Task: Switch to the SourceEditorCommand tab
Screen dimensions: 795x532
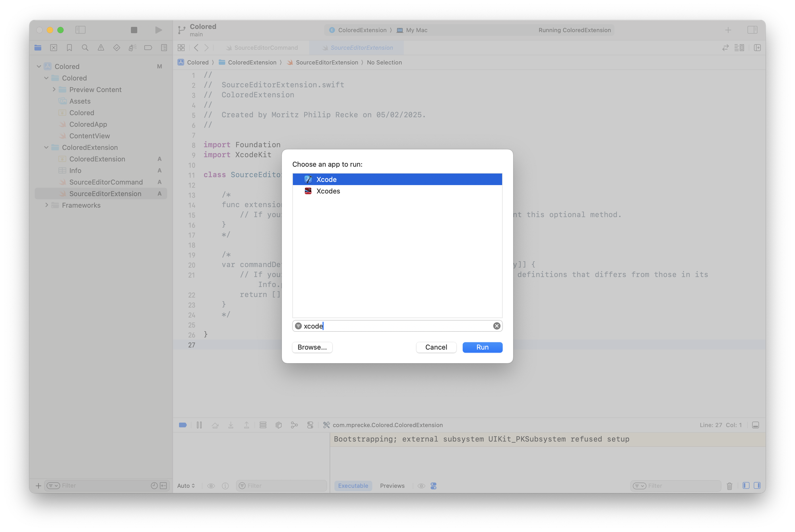Action: tap(262, 48)
